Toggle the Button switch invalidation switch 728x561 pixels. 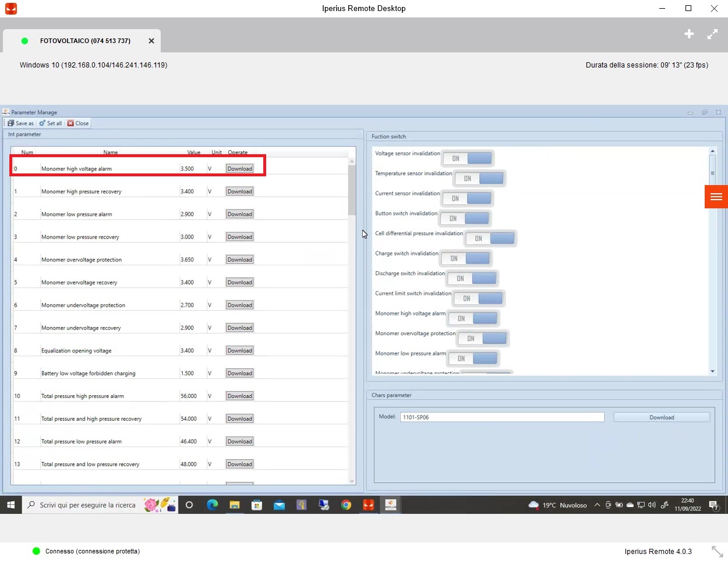coord(465,218)
